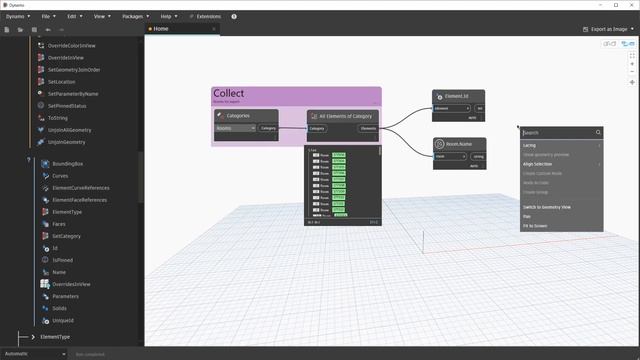Click the OverridesInView query icon

pyautogui.click(x=45, y=284)
